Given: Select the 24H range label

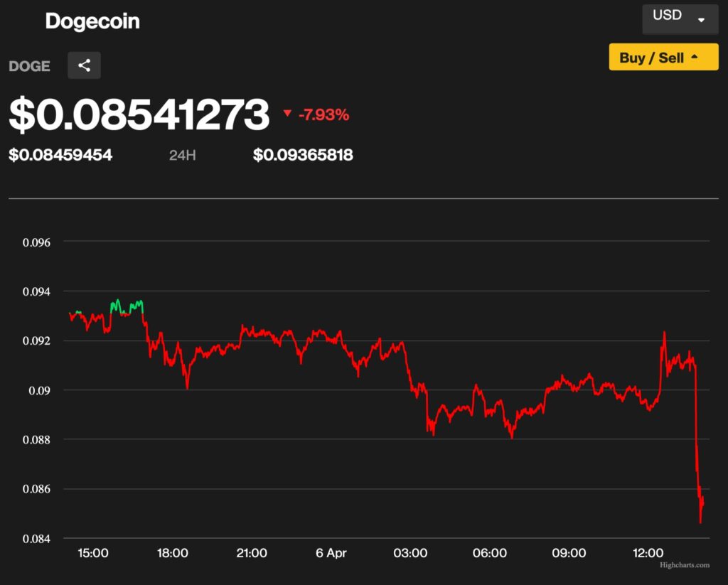Looking at the screenshot, I should (182, 155).
